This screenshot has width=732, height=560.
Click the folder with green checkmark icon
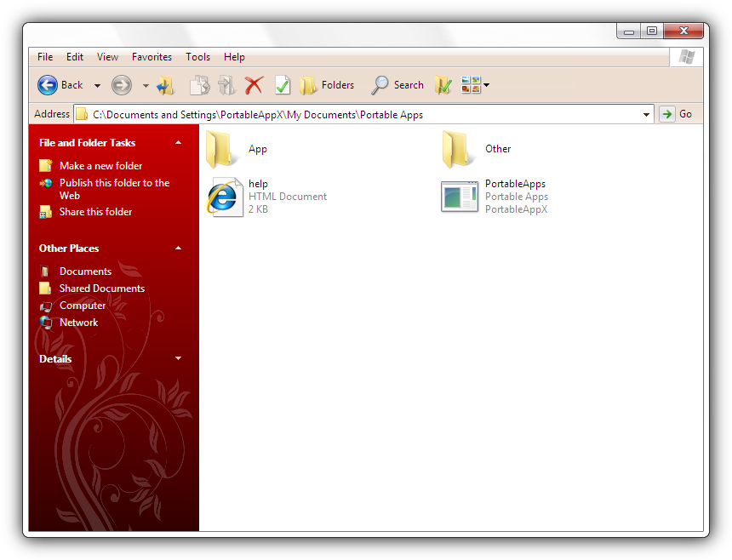click(x=443, y=85)
